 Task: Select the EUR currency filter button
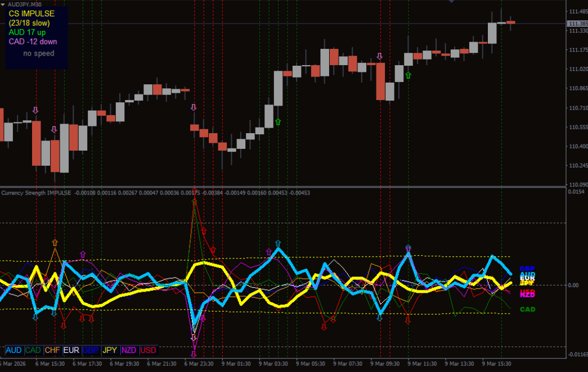click(x=71, y=350)
